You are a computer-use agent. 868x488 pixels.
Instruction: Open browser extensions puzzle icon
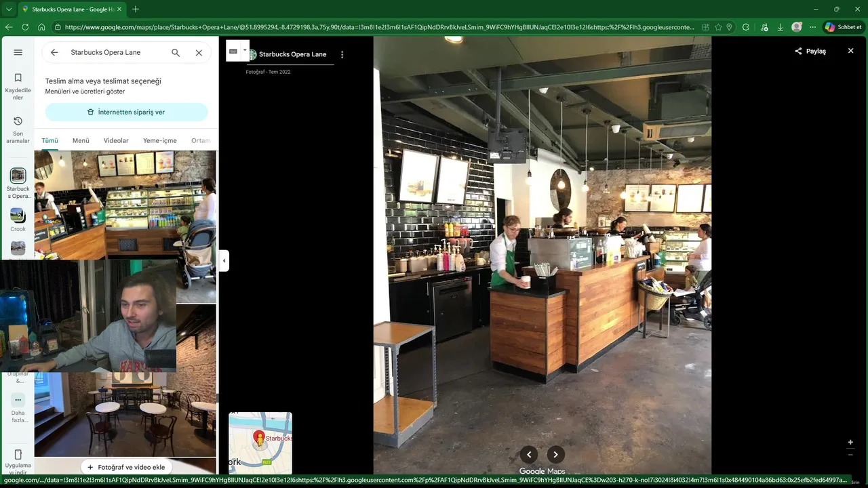click(x=746, y=27)
